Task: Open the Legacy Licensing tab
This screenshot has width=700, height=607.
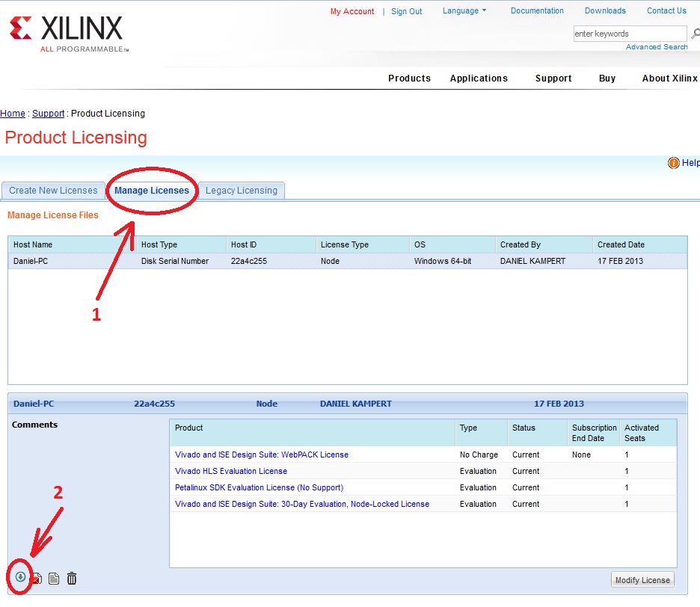Action: tap(241, 191)
